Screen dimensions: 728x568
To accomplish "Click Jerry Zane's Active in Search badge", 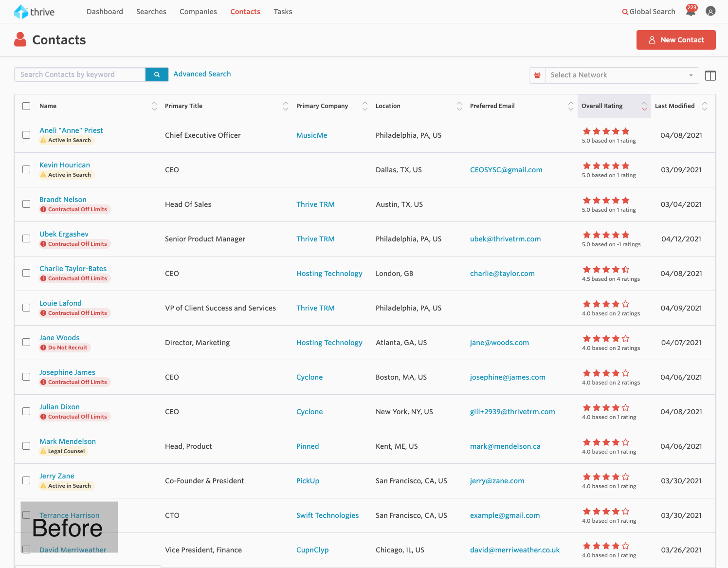I will tap(66, 486).
